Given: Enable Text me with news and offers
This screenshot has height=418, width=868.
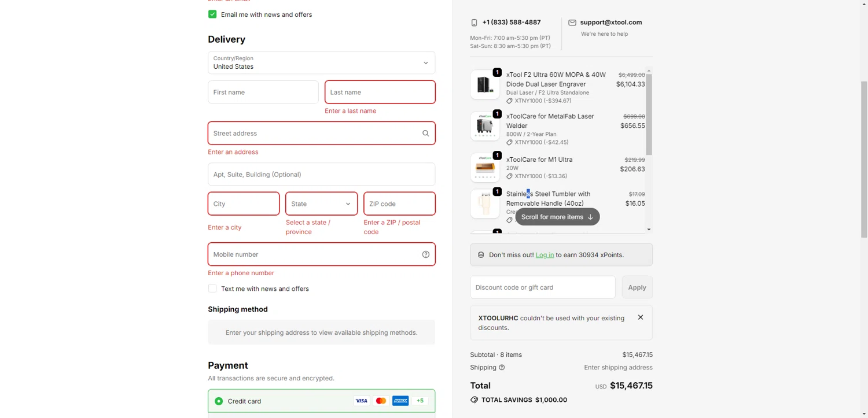Looking at the screenshot, I should click(x=212, y=288).
